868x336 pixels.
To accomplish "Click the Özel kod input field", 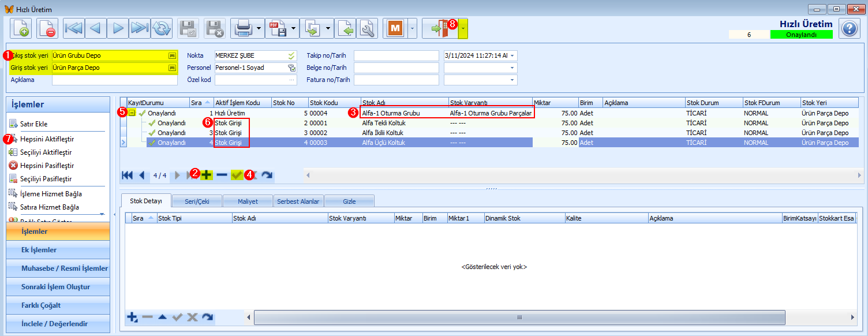I will [256, 80].
